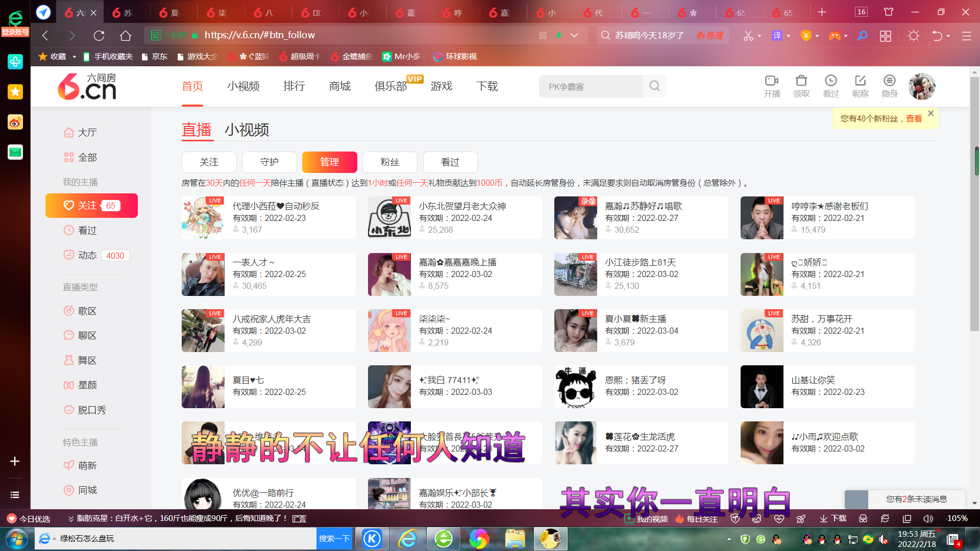The width and height of the screenshot is (980, 551).
Task: Open the 2 unread messages notice
Action: click(916, 499)
